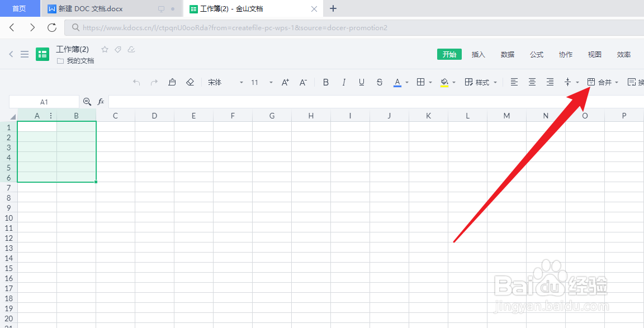This screenshot has width=644, height=328.
Task: Apply fill color with paint bucket
Action: (x=444, y=83)
